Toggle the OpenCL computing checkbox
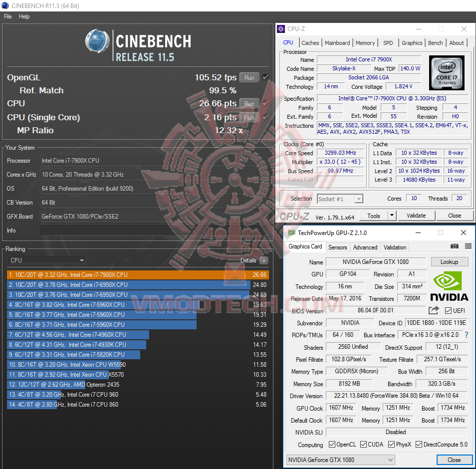 tap(332, 445)
